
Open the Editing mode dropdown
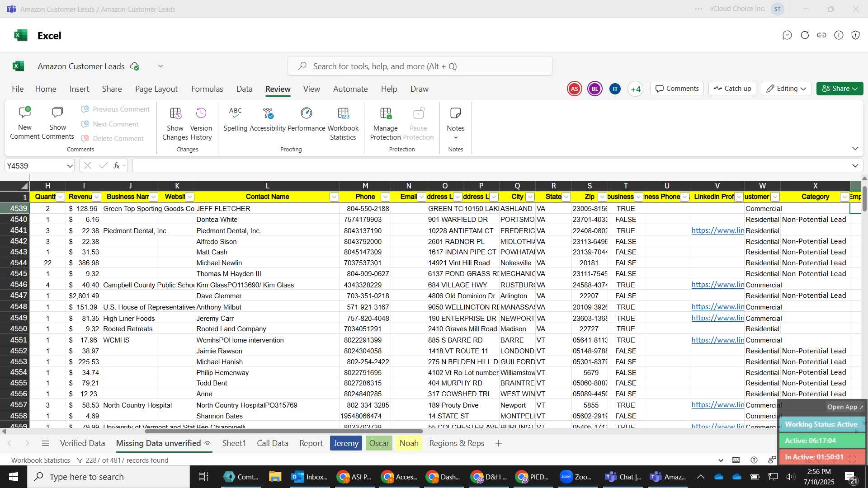click(786, 89)
